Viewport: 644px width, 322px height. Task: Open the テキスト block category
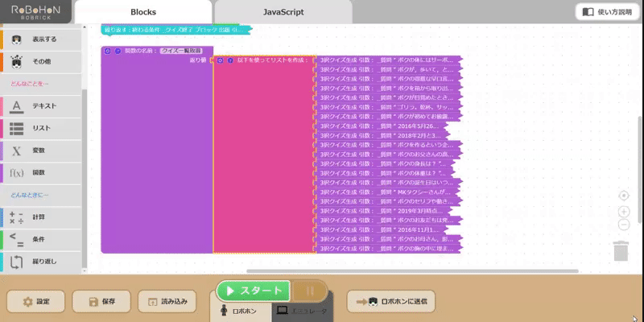41,106
